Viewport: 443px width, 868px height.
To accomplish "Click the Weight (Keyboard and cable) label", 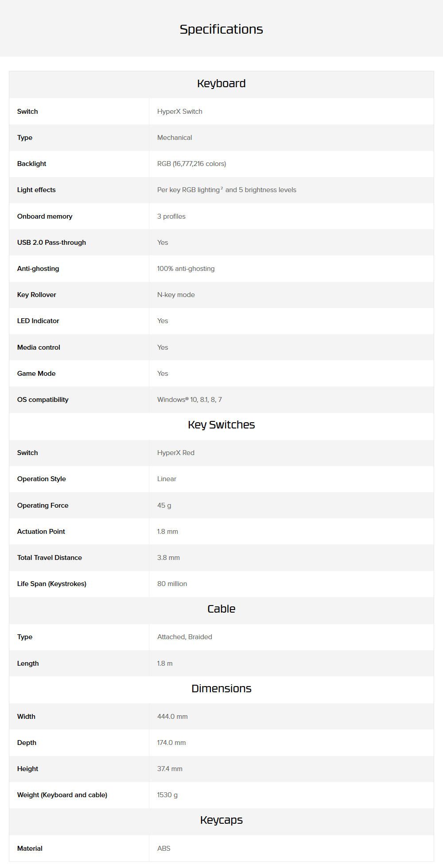I will (62, 795).
